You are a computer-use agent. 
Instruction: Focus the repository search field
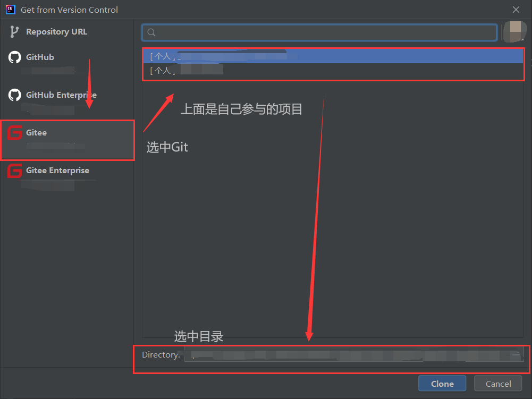click(319, 32)
